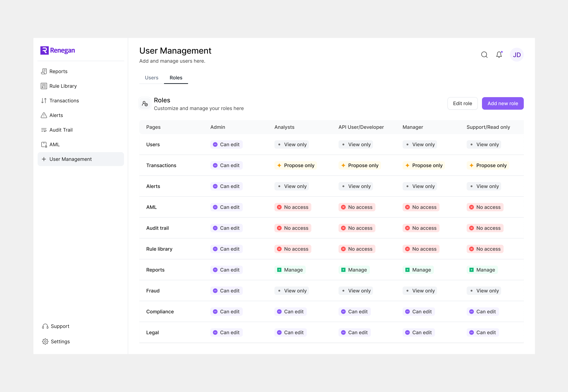Image resolution: width=568 pixels, height=392 pixels.
Task: Click the Manager column header
Action: tap(413, 127)
